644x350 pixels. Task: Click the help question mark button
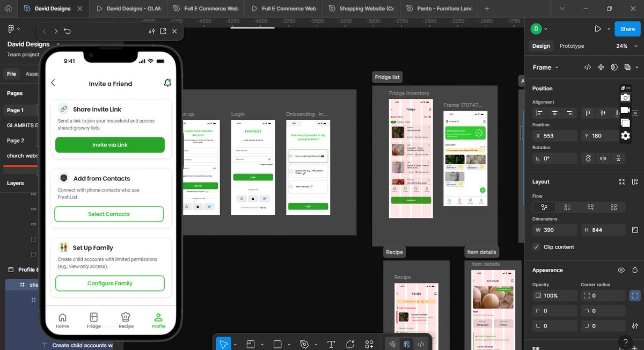click(625, 341)
